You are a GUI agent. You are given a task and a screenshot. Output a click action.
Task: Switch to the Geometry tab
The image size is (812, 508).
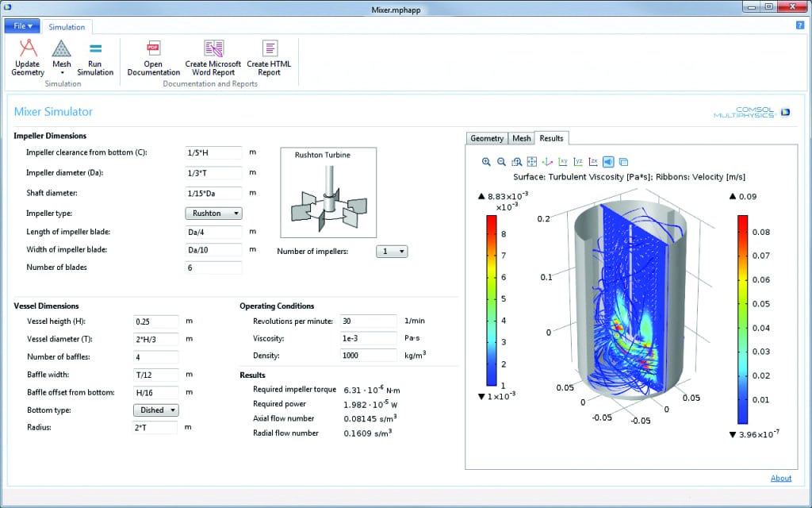[x=487, y=138]
